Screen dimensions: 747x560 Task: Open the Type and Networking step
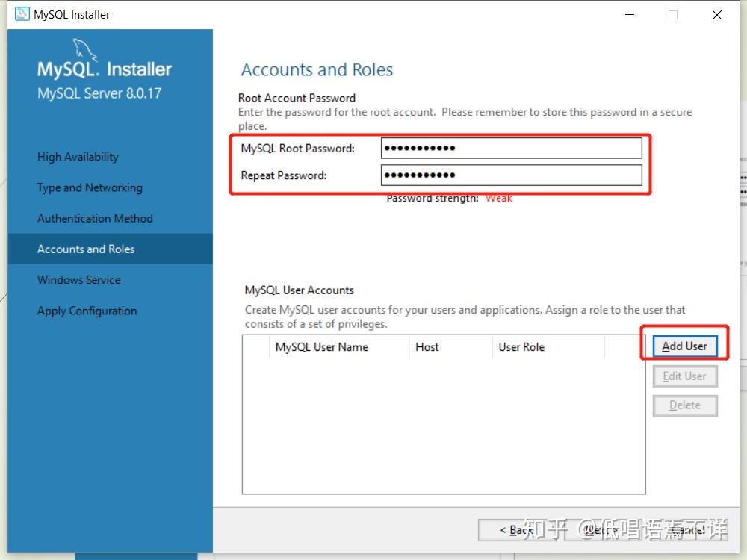click(90, 187)
